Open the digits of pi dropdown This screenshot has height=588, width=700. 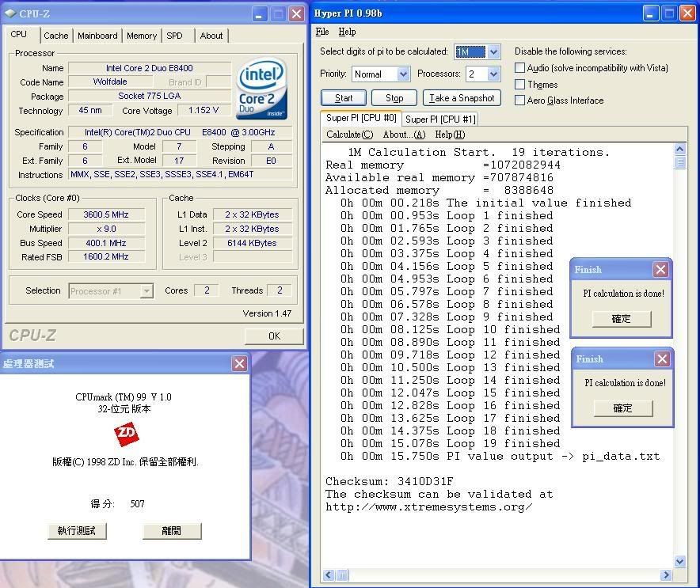493,51
